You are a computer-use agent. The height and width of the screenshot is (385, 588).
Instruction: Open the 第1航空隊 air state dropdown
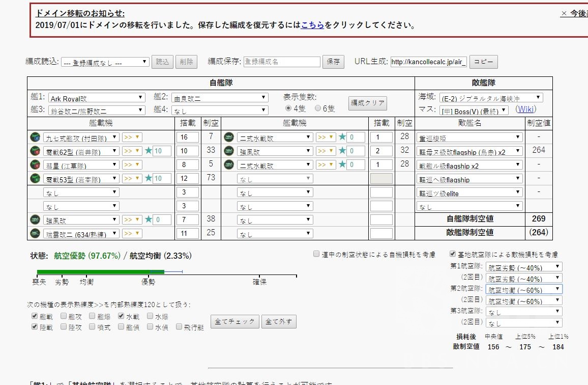tap(523, 266)
